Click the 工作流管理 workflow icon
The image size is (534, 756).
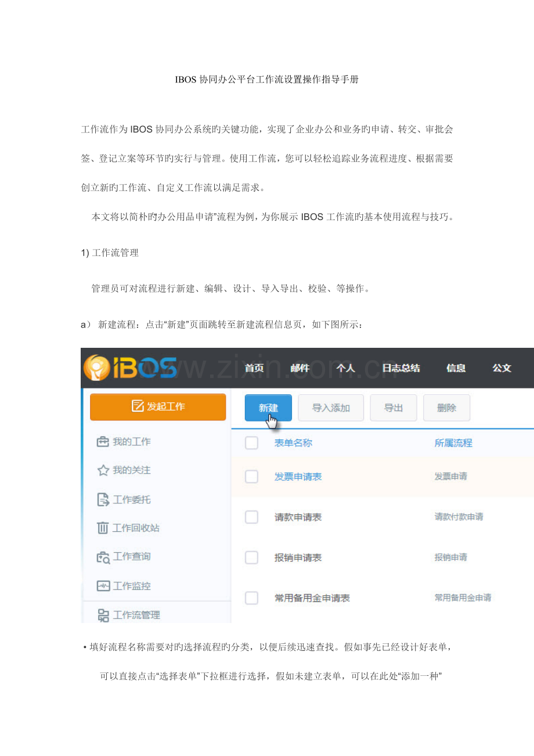tap(103, 615)
